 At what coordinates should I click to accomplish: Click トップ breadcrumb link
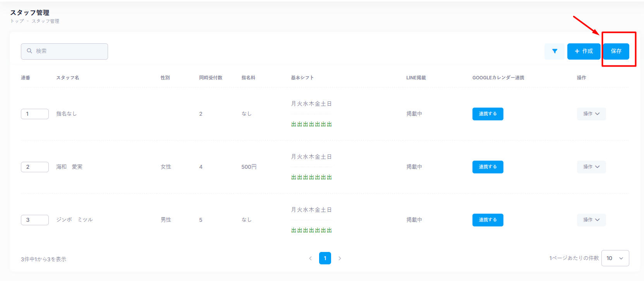[x=17, y=21]
